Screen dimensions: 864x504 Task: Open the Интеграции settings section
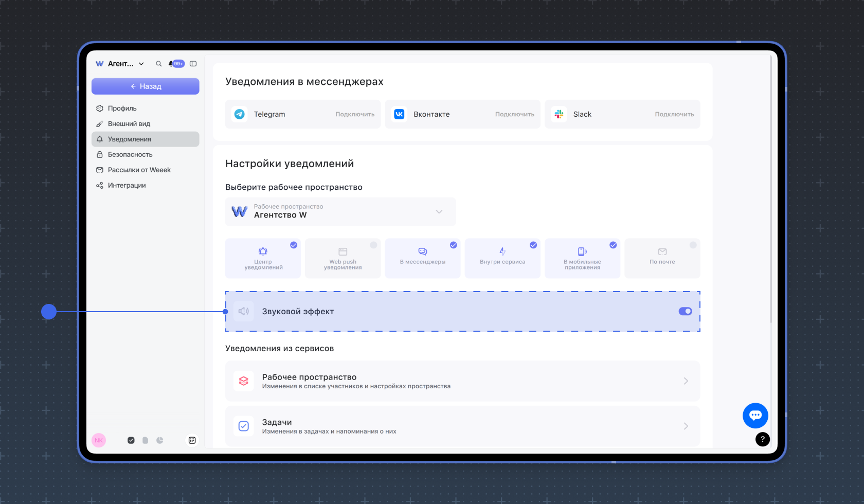tap(127, 185)
